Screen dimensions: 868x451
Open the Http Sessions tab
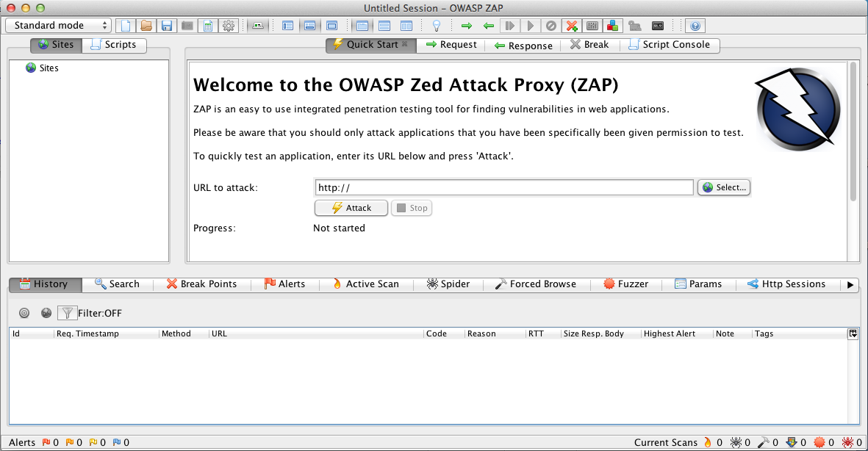point(786,284)
